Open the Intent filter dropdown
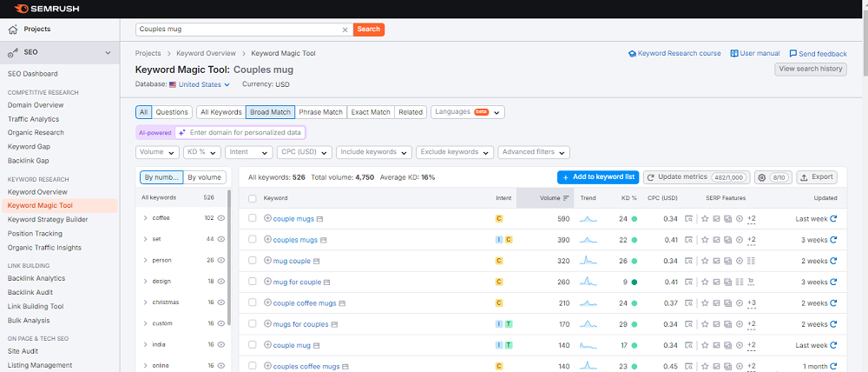The image size is (868, 372). 249,152
